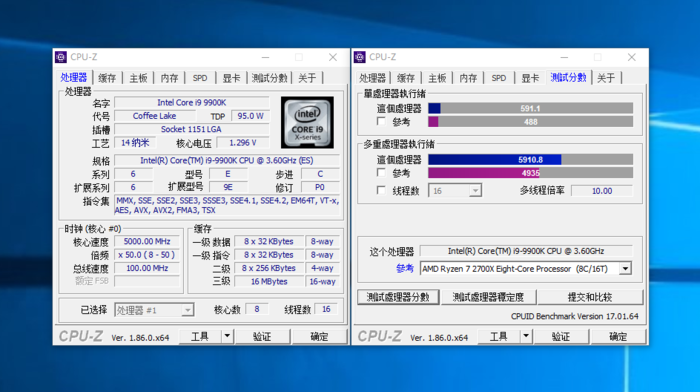The height and width of the screenshot is (392, 700).
Task: Click the 规格 field with i9-9900K CPU @ 3.60GHz (ES)
Action: [x=227, y=160]
